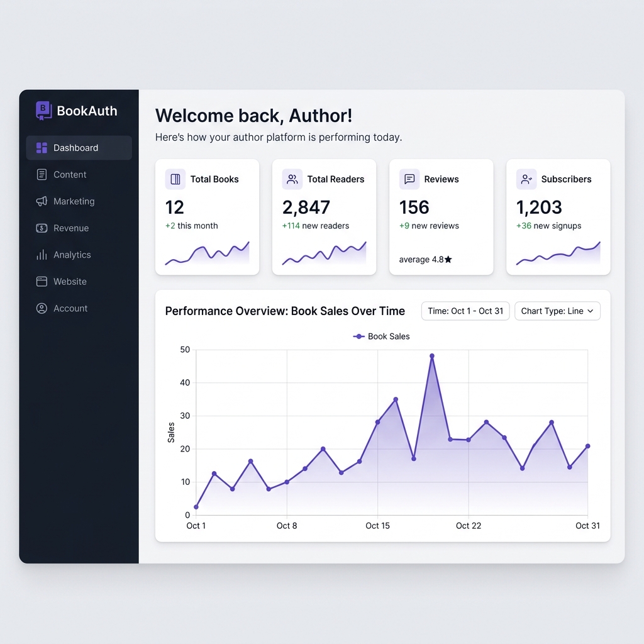This screenshot has height=644, width=644.
Task: Click the Total Books value 12
Action: click(175, 208)
